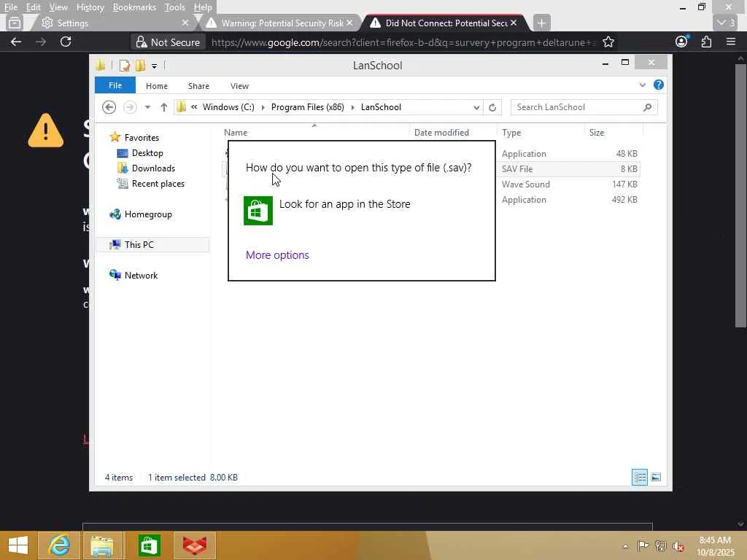The image size is (747, 560).
Task: Bookmark this page with star icon
Action: click(608, 42)
